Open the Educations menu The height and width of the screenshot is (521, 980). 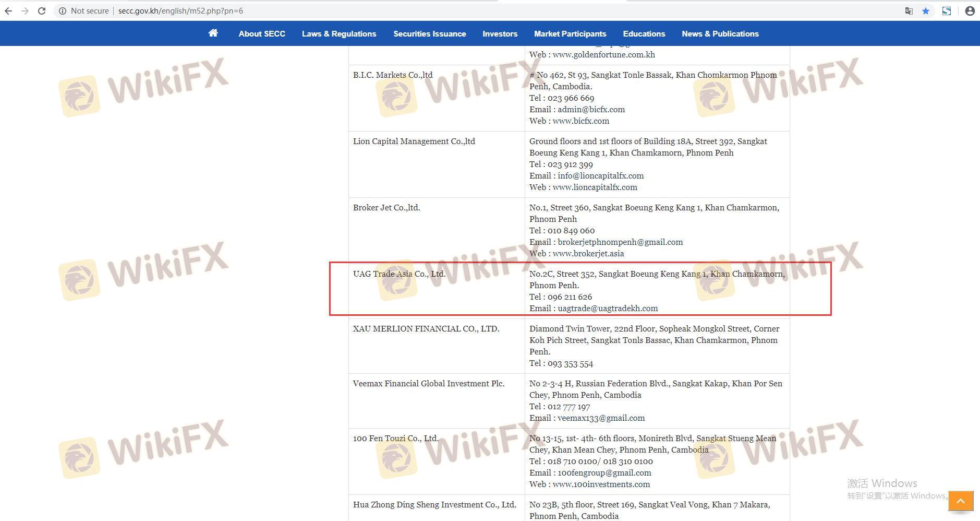tap(644, 34)
